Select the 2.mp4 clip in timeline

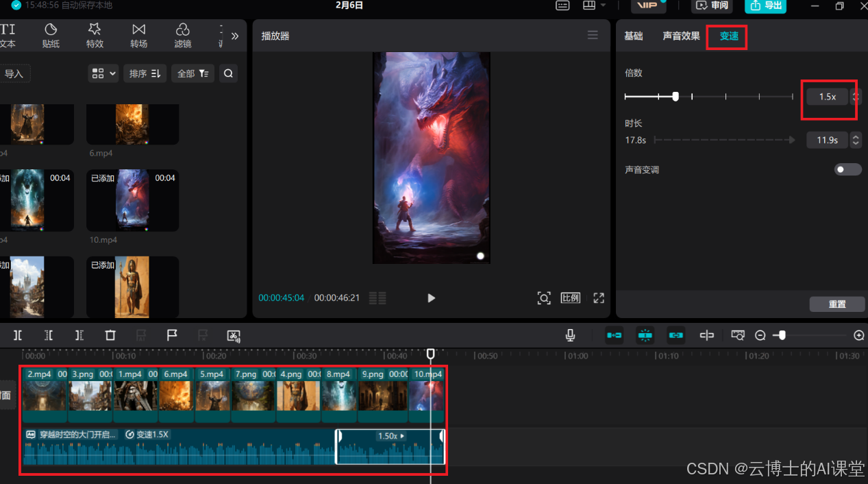pyautogui.click(x=45, y=396)
